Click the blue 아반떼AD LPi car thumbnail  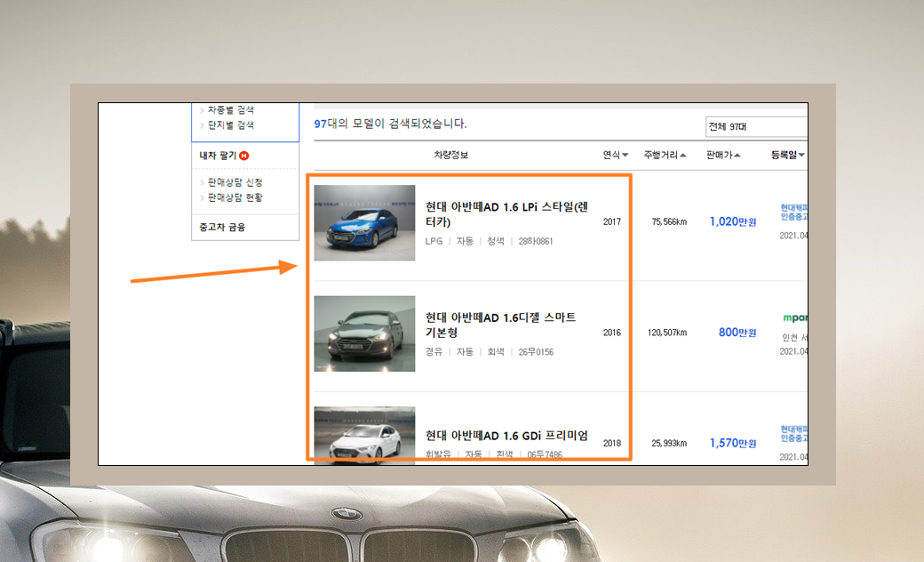point(364,223)
